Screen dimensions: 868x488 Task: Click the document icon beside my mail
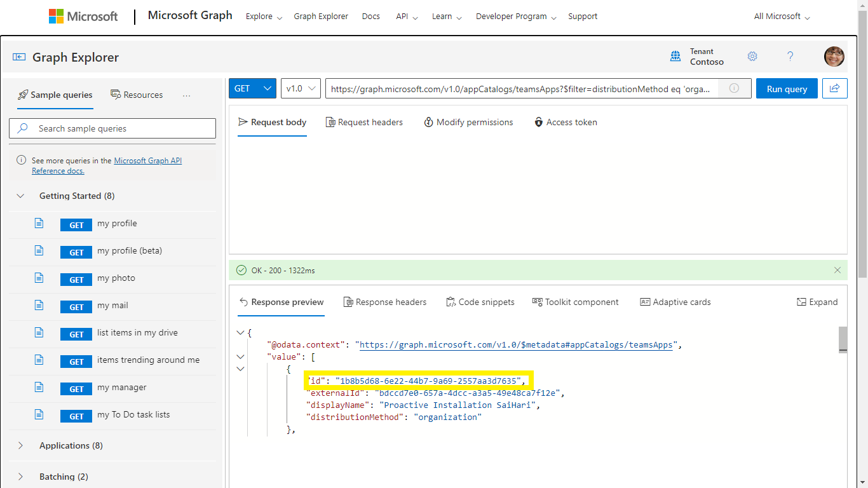39,306
